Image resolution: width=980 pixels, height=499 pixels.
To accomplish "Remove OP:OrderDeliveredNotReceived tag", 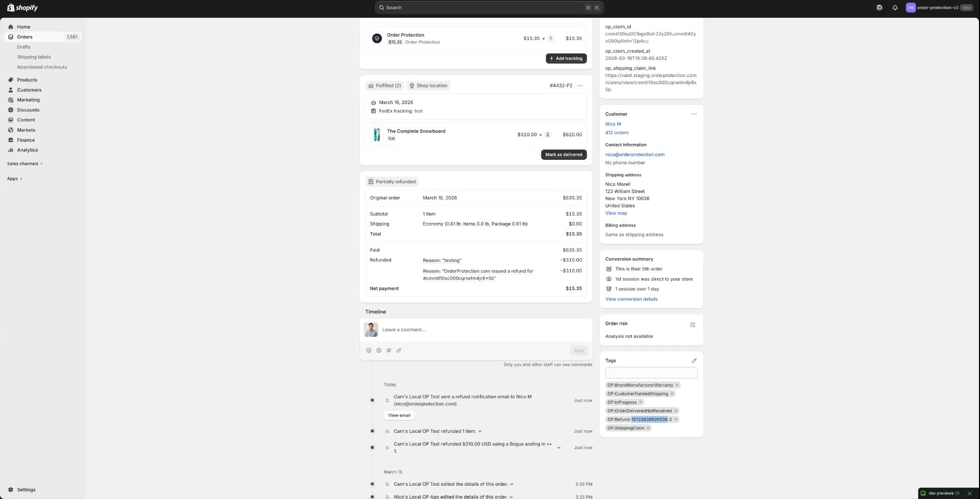I will pos(676,411).
